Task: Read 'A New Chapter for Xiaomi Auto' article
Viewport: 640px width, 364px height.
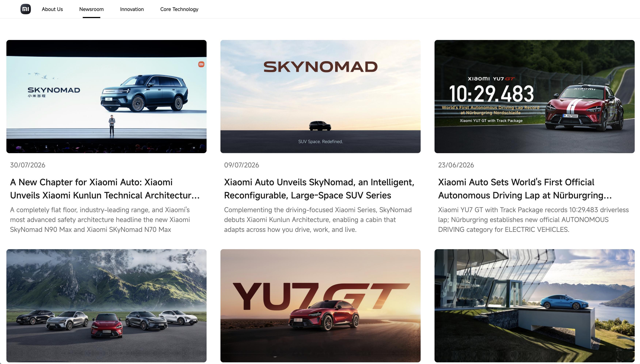Action: click(105, 189)
